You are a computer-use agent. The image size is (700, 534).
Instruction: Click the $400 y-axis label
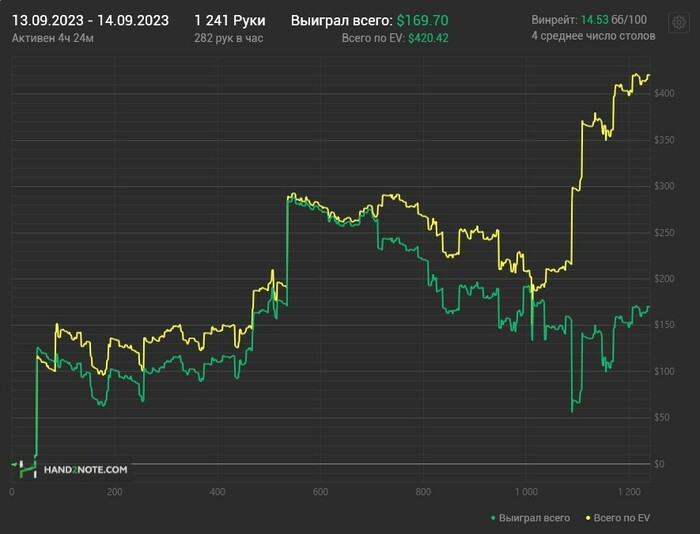(x=664, y=93)
